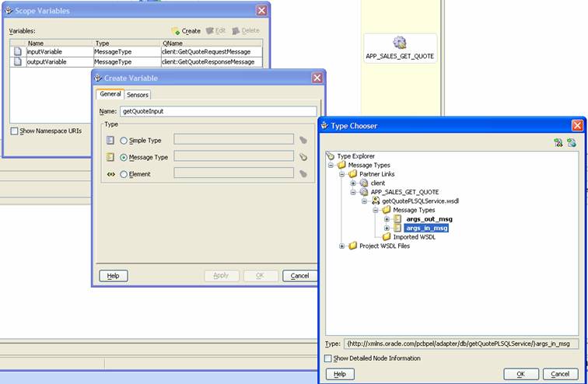Click the APP_SALES_GET_QUOTE partner link gear icon
Viewport: 588px width, 384px height.
pyautogui.click(x=400, y=43)
